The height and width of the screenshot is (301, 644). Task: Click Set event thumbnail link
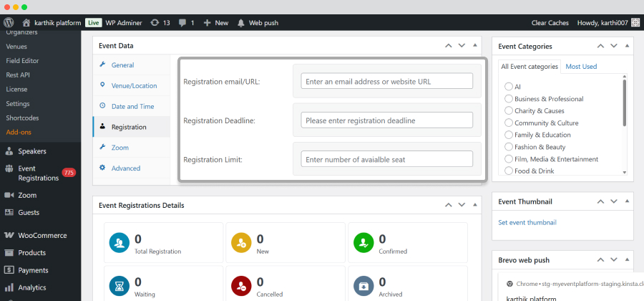click(x=527, y=222)
